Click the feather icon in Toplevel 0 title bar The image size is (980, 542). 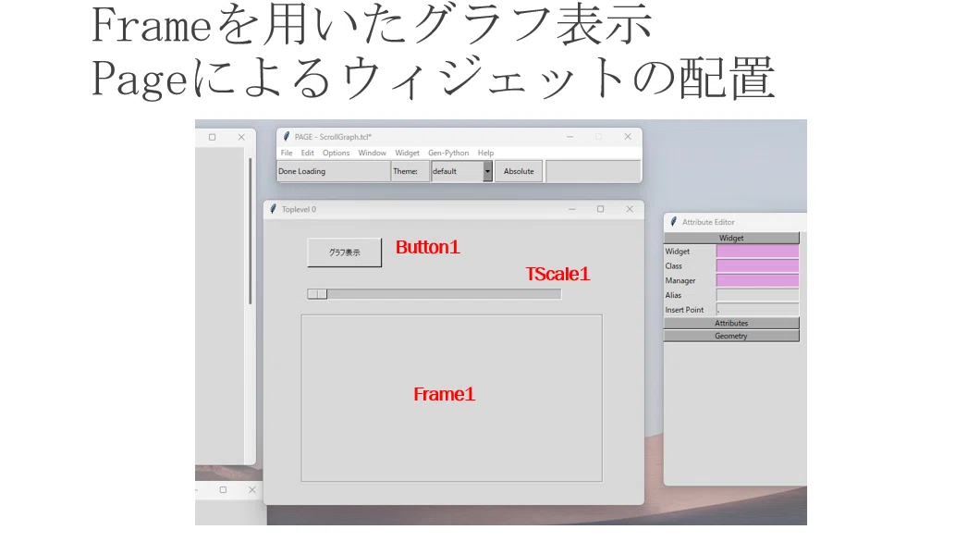(273, 209)
